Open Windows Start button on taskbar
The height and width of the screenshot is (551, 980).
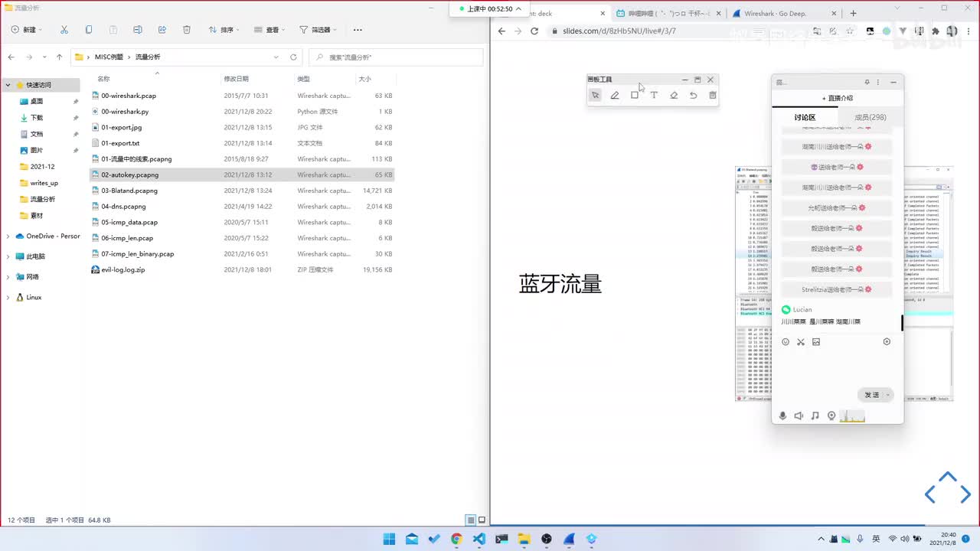point(390,539)
